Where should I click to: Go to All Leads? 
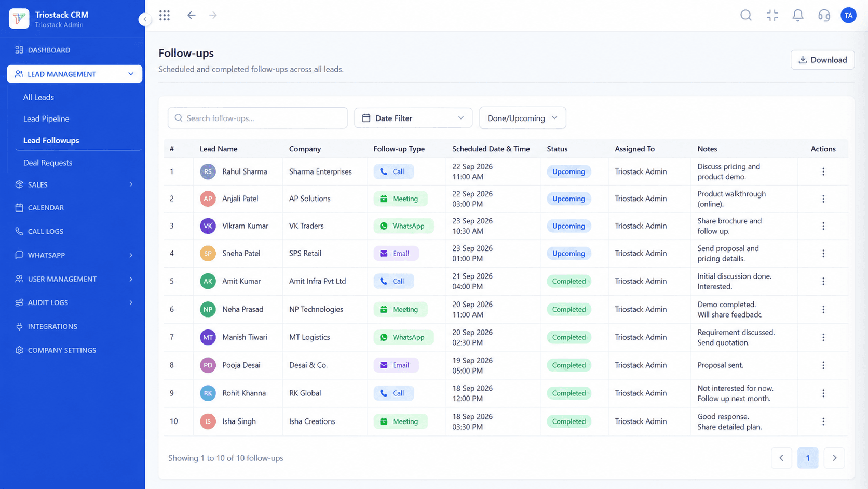coord(38,97)
